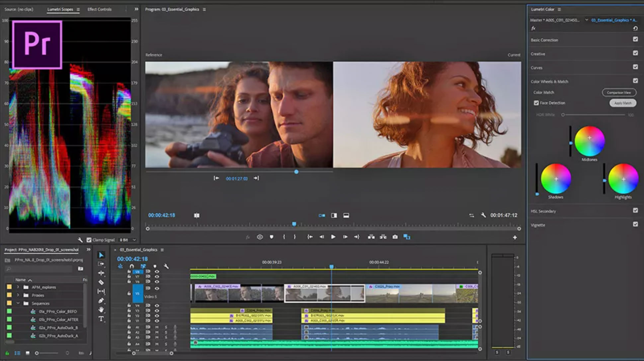The height and width of the screenshot is (361, 644).
Task: Switch to Source (no clips) tab
Action: point(19,9)
